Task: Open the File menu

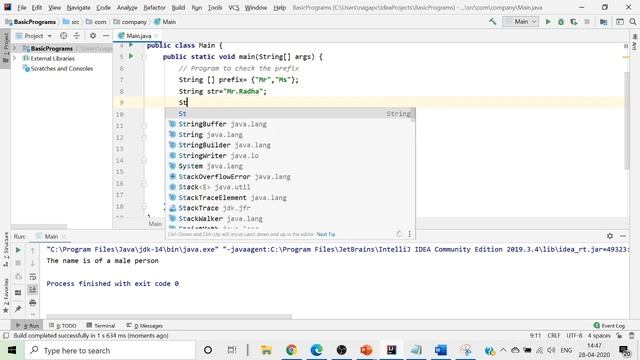Action: click(x=22, y=8)
